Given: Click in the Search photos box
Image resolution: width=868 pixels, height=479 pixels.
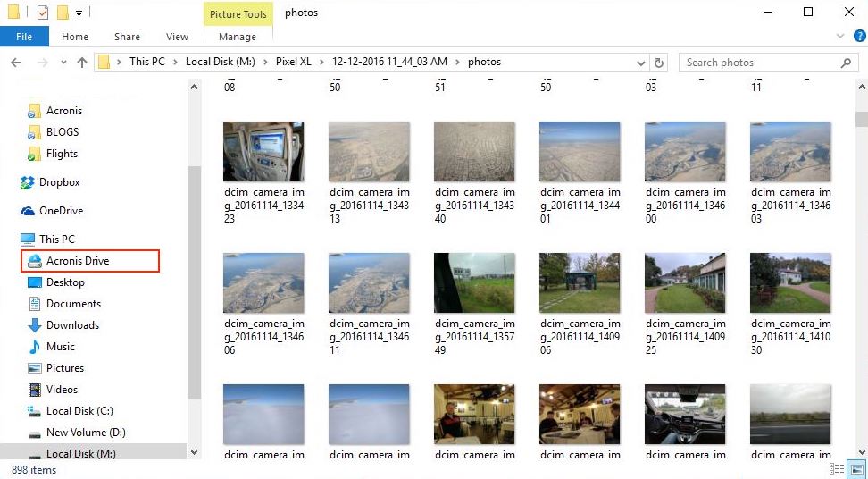Looking at the screenshot, I should tap(763, 63).
